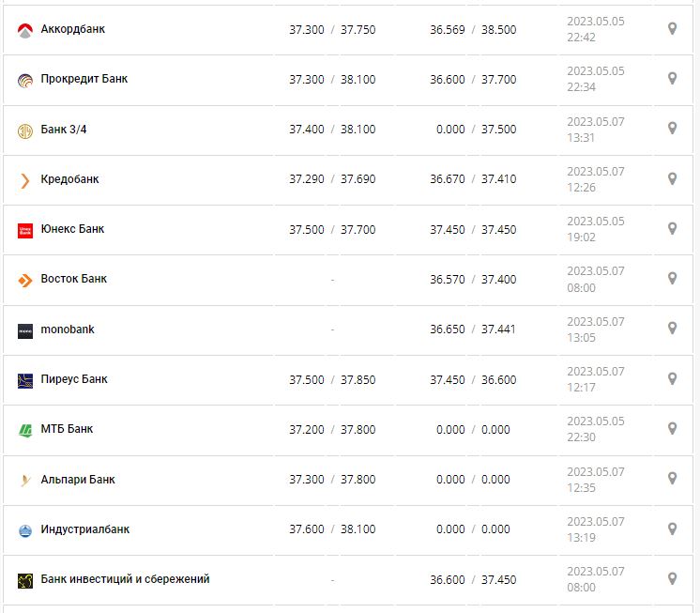Select the Альпари Банк name link
The height and width of the screenshot is (613, 700).
(x=78, y=480)
